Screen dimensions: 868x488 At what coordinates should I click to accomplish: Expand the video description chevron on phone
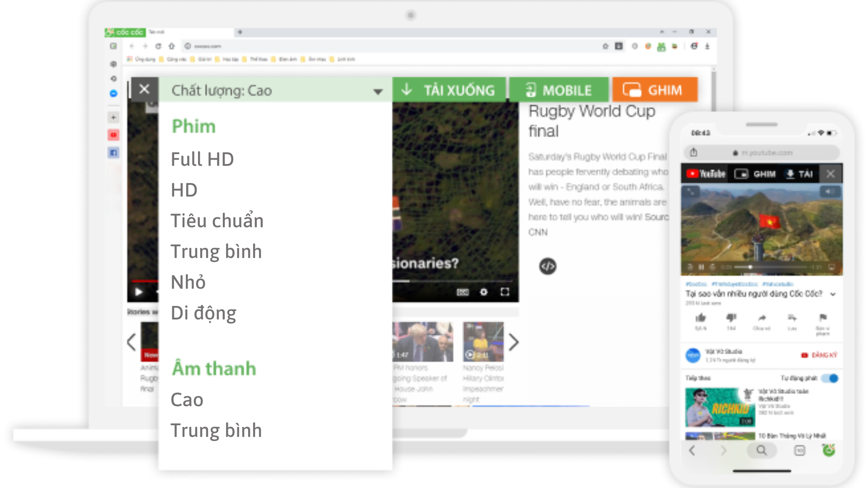(833, 294)
